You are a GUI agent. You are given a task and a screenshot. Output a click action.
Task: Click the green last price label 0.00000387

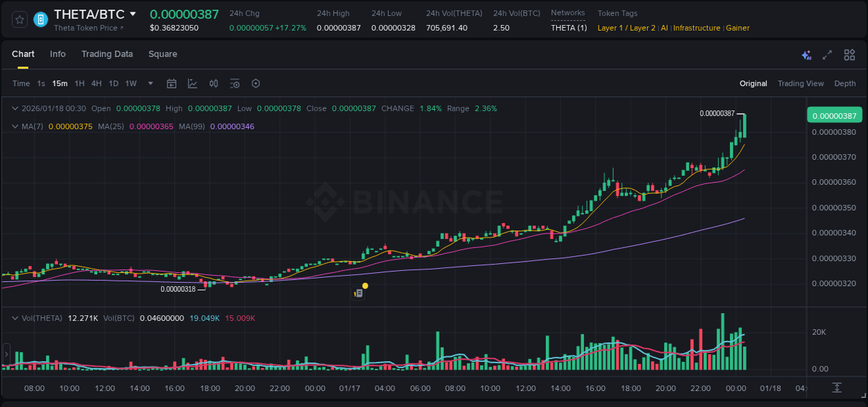point(834,115)
